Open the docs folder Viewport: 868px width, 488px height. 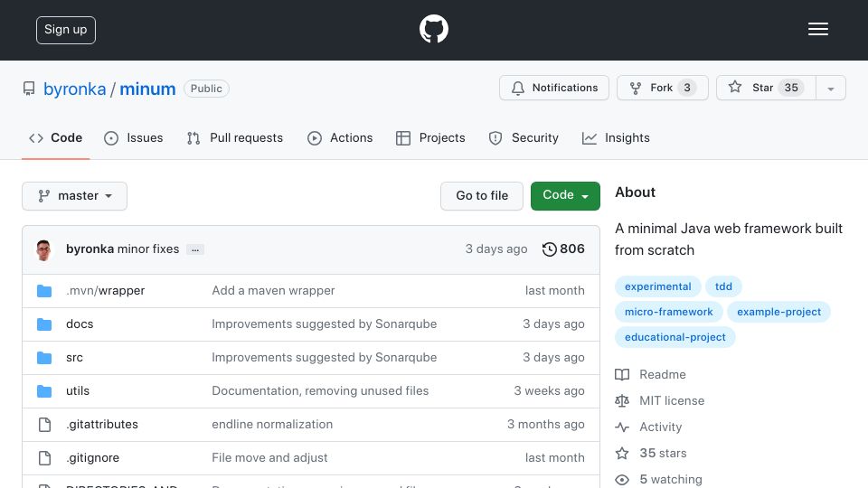(80, 324)
